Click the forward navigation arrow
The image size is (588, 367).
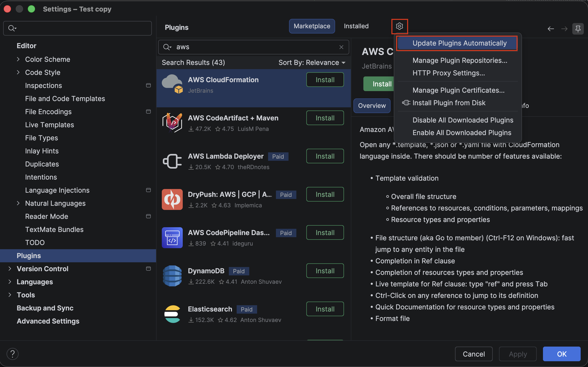tap(564, 29)
